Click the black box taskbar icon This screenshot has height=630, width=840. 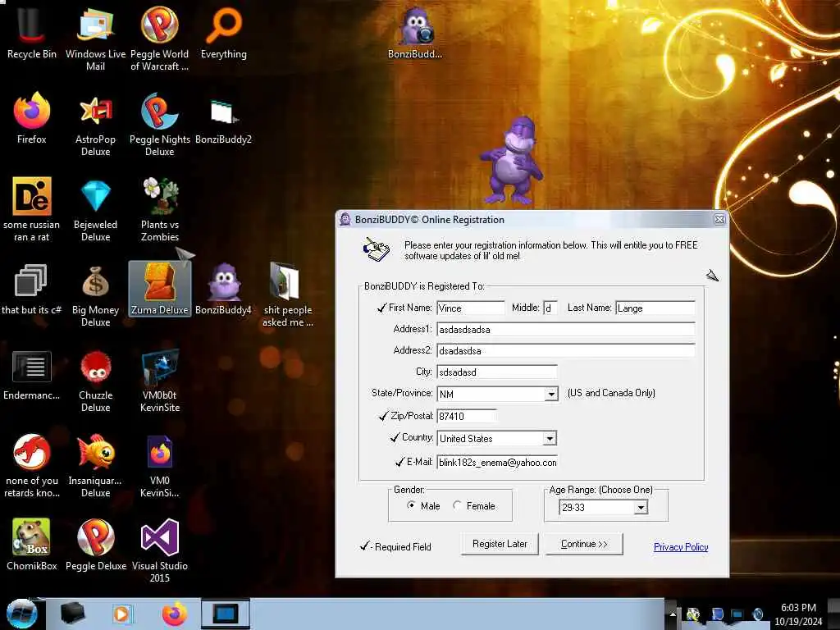point(72,614)
